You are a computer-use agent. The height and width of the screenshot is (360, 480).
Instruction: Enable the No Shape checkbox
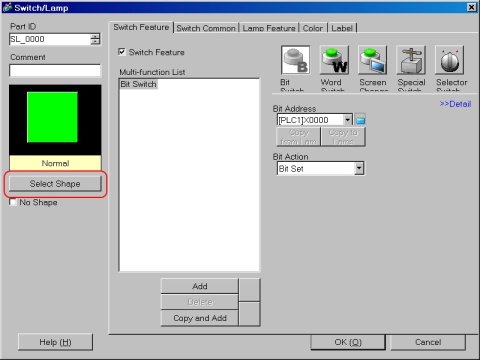[13, 202]
